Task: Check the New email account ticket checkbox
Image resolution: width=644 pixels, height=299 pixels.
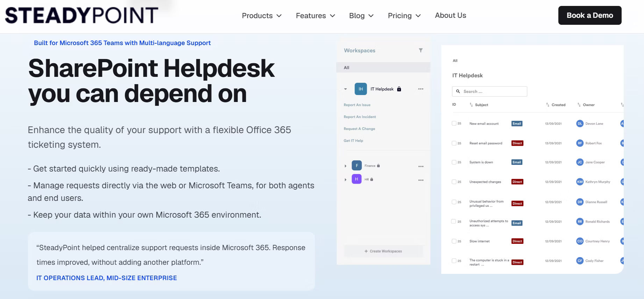Action: coord(454,123)
